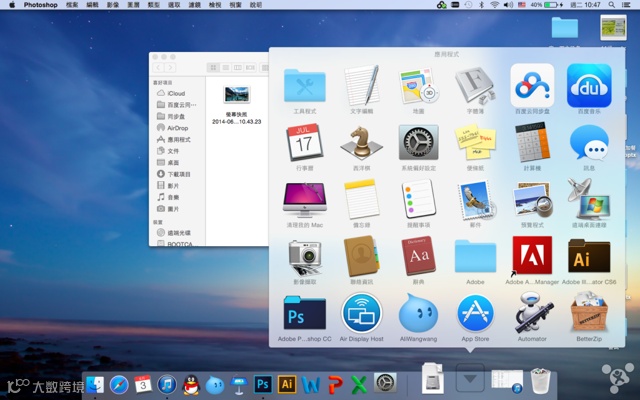Open the 工具程式 folder in the applications stack
Viewport: 640px width, 400px height.
pos(304,86)
